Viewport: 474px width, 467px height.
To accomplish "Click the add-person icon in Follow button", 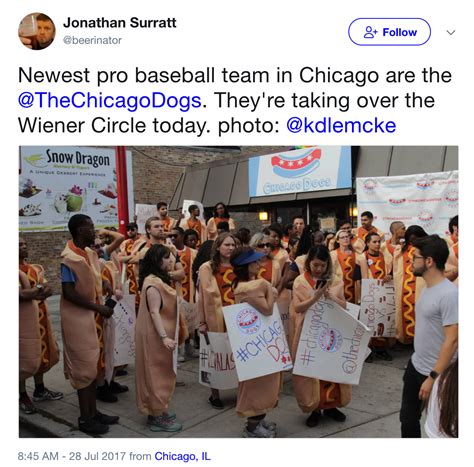I will click(370, 32).
